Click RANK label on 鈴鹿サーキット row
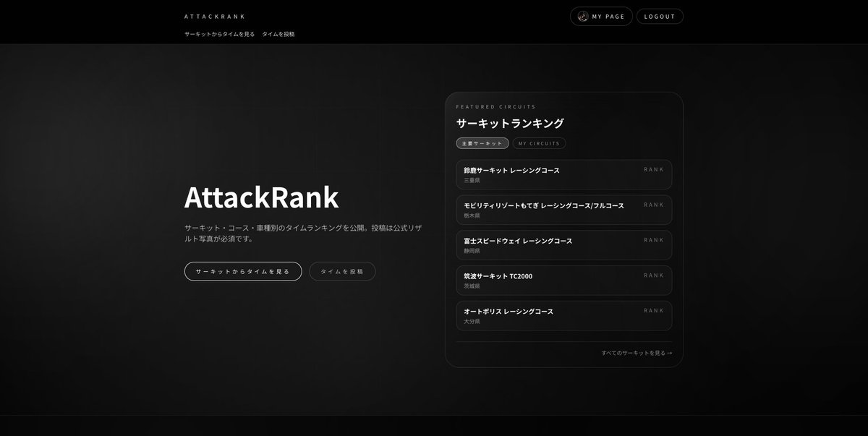868x436 pixels. point(654,169)
